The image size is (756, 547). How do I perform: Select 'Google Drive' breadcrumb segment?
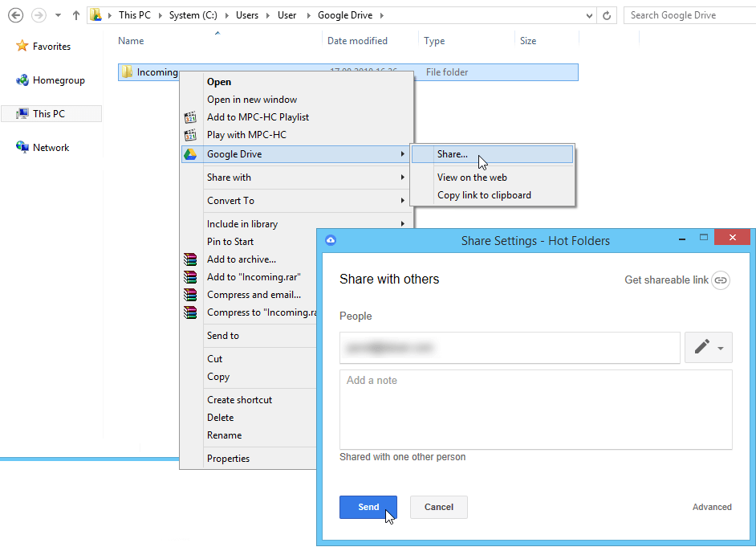pyautogui.click(x=345, y=15)
